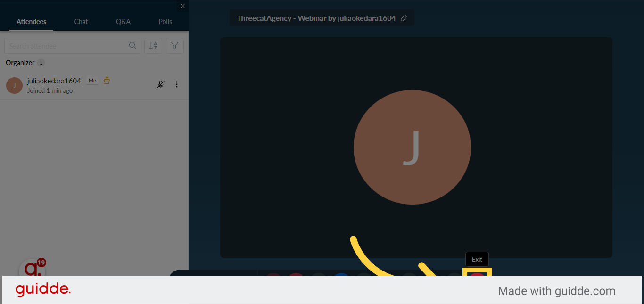This screenshot has width=644, height=304.
Task: Click the Organizer section header
Action: (x=20, y=63)
